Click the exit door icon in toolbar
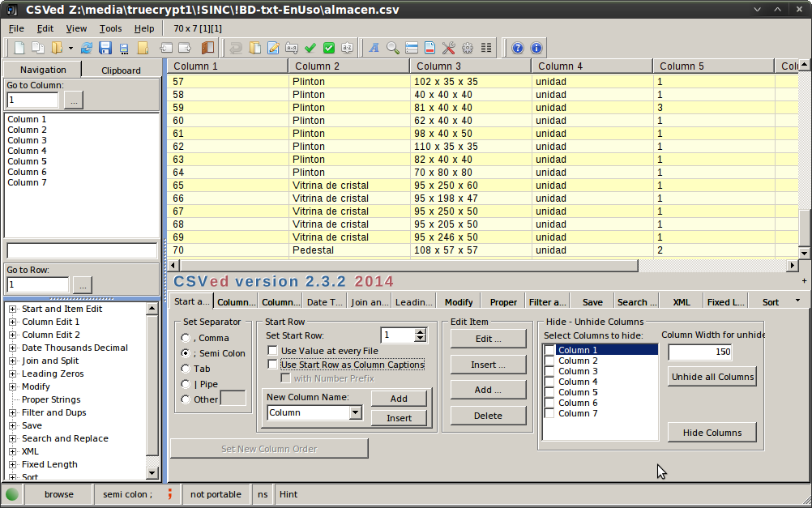Viewport: 812px width, 508px height. pyautogui.click(x=207, y=48)
